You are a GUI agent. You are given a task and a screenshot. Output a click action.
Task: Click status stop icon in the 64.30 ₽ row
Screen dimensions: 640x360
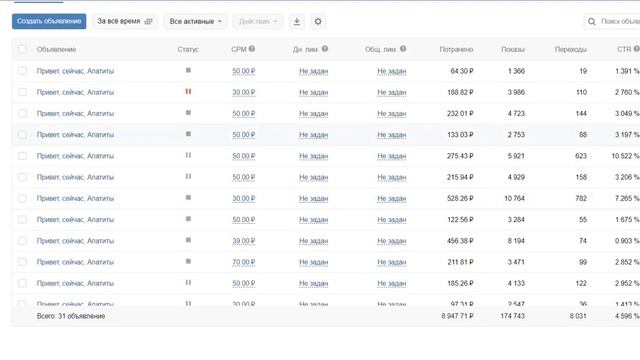(188, 70)
